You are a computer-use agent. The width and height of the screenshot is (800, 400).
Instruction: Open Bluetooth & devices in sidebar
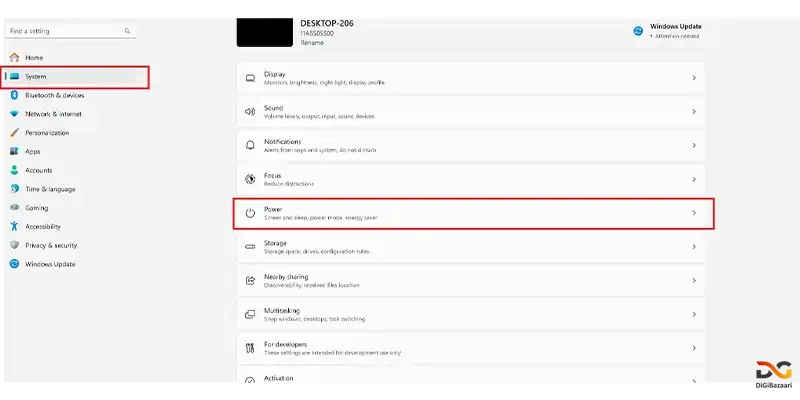click(54, 95)
